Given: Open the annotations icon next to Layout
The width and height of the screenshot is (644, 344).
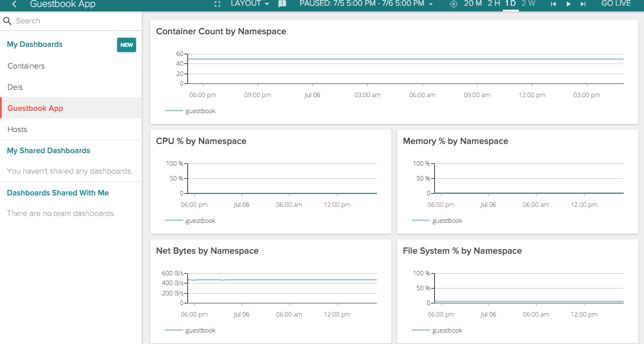Looking at the screenshot, I should tap(282, 4).
